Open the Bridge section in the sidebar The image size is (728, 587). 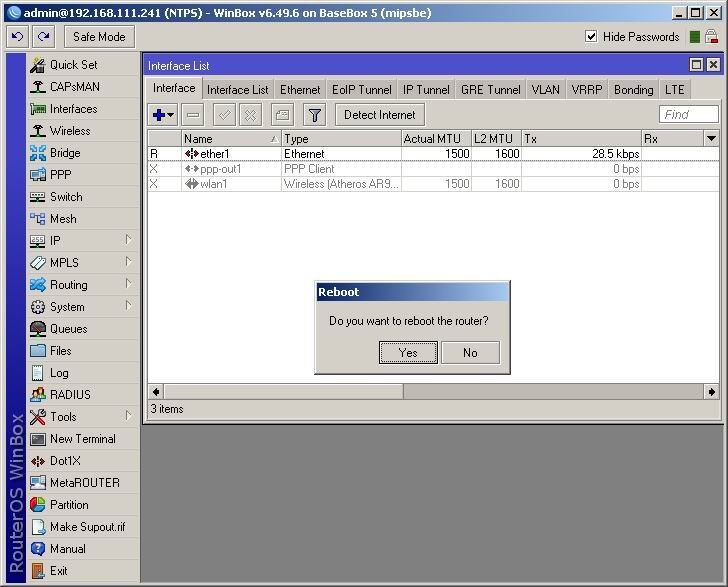pos(65,153)
